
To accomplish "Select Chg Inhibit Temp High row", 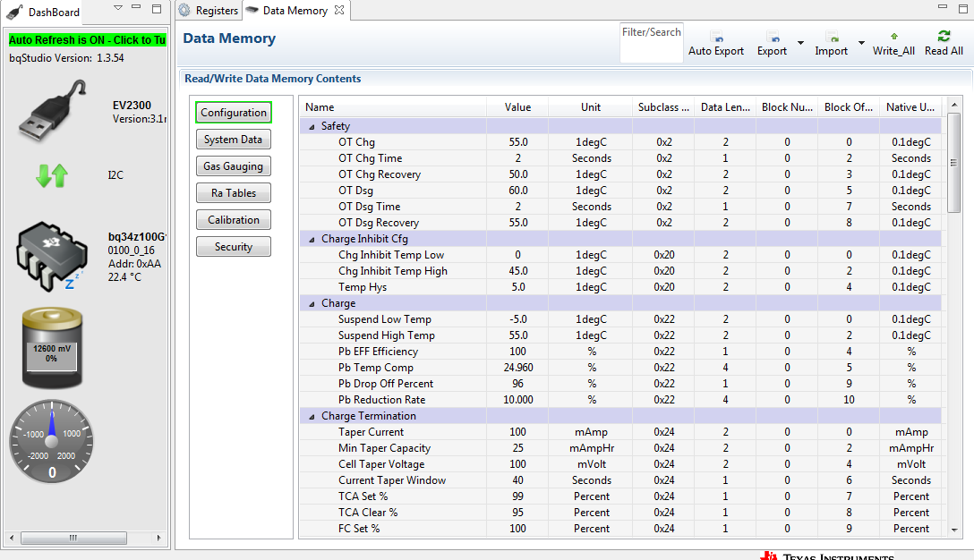I will tap(620, 271).
